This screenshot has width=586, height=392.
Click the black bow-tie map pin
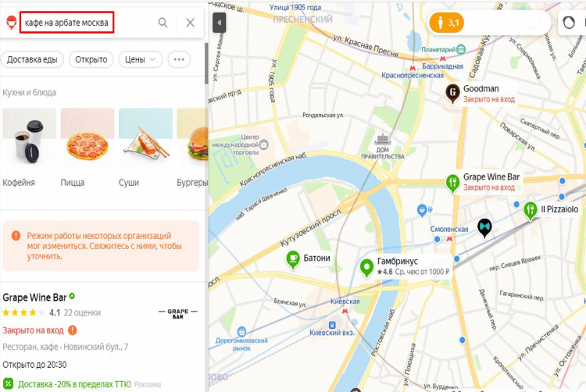(484, 228)
